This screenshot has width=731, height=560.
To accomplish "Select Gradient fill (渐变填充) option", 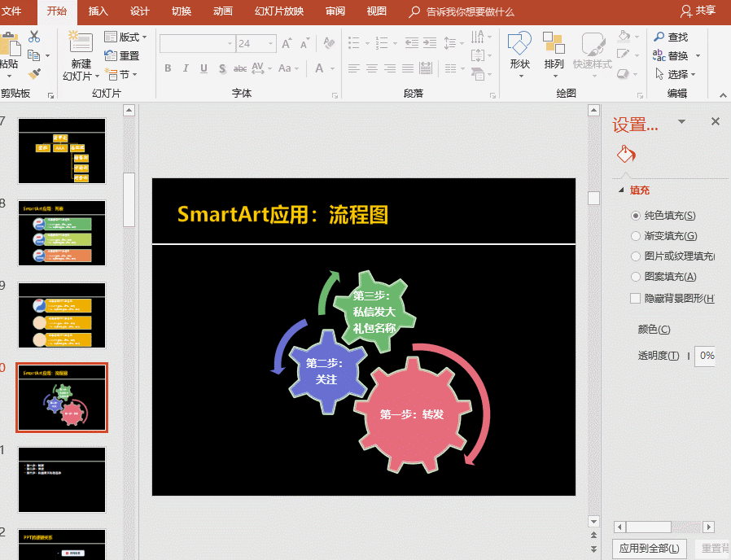I will 636,236.
